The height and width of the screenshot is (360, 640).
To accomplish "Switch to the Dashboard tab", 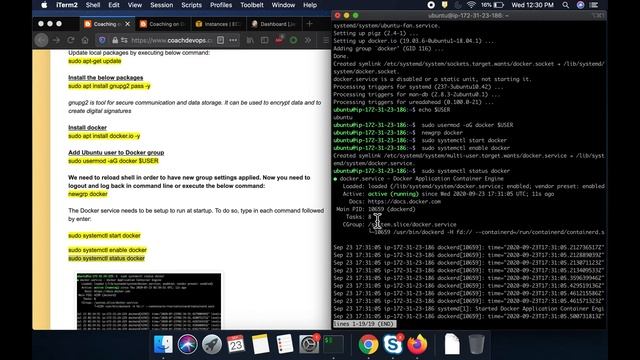I will (274, 24).
